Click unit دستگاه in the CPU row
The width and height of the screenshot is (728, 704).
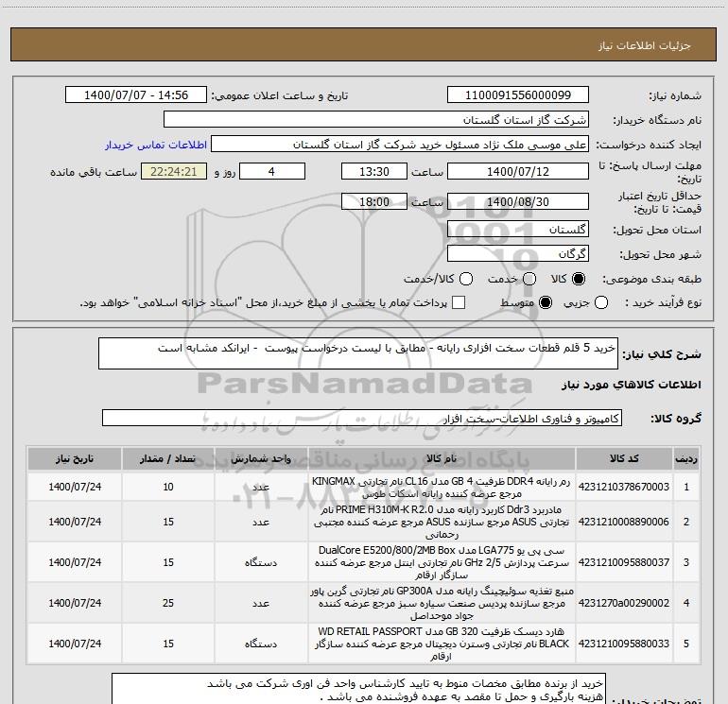click(261, 562)
